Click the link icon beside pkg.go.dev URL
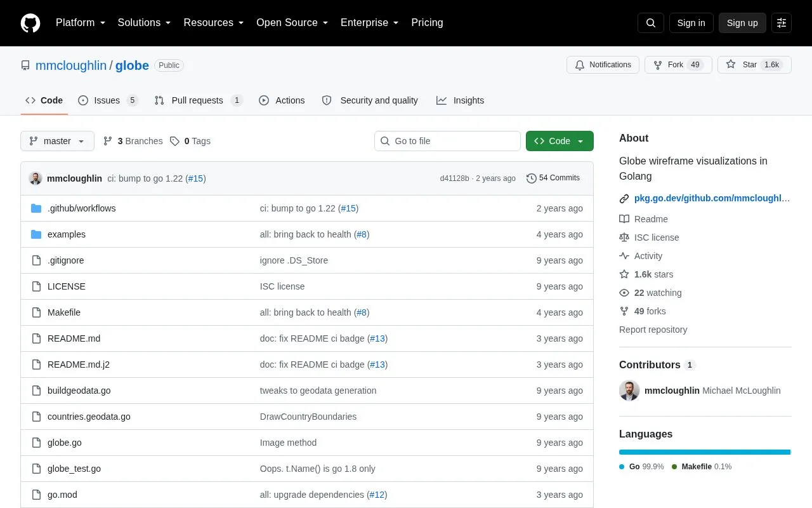This screenshot has height=508, width=812. (x=624, y=199)
